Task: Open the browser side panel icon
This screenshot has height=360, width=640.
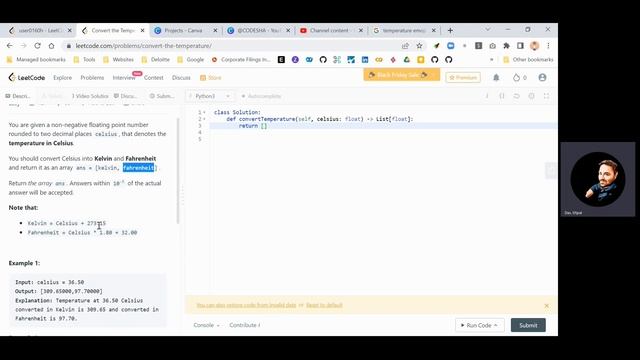Action: coord(520,46)
